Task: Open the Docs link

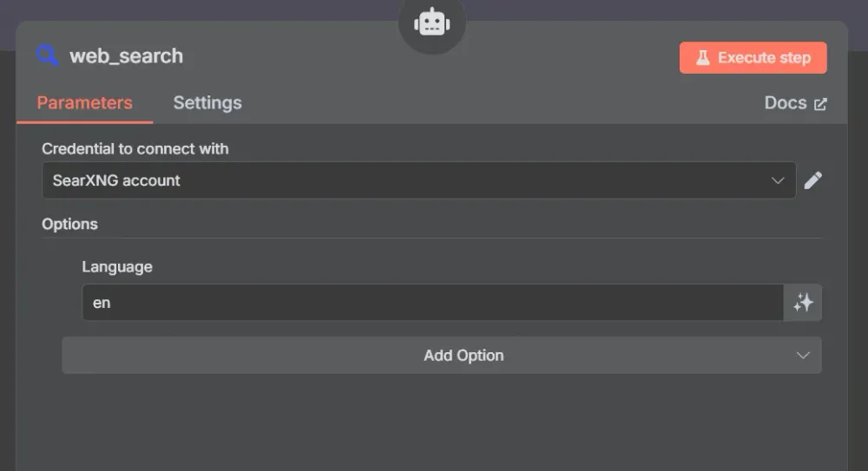Action: click(x=795, y=103)
